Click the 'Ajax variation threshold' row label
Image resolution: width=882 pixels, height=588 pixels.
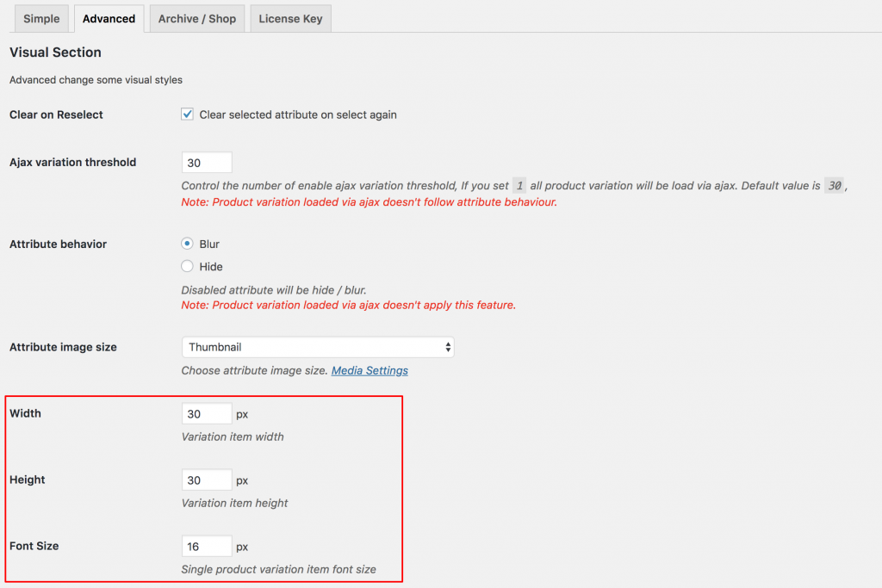click(72, 162)
